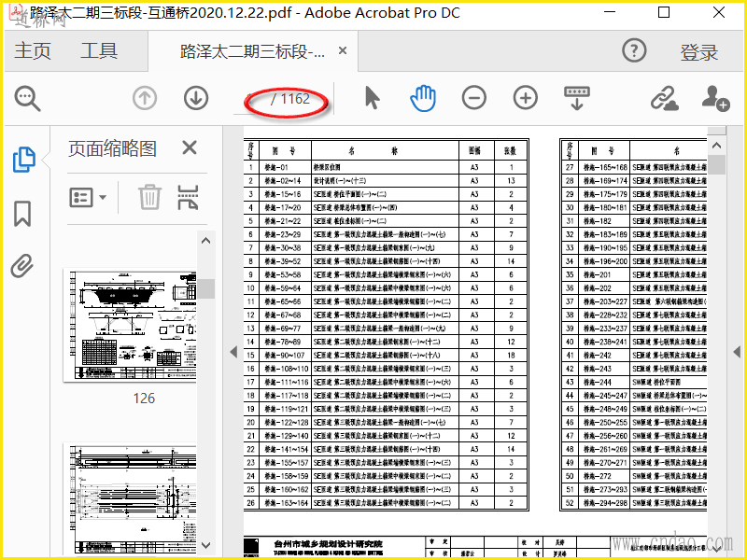Delete selected pages trash icon
This screenshot has width=747, height=560.
click(x=149, y=197)
